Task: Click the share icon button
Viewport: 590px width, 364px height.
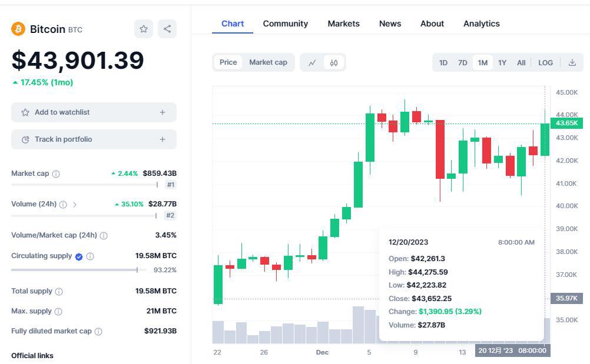Action: [x=167, y=29]
